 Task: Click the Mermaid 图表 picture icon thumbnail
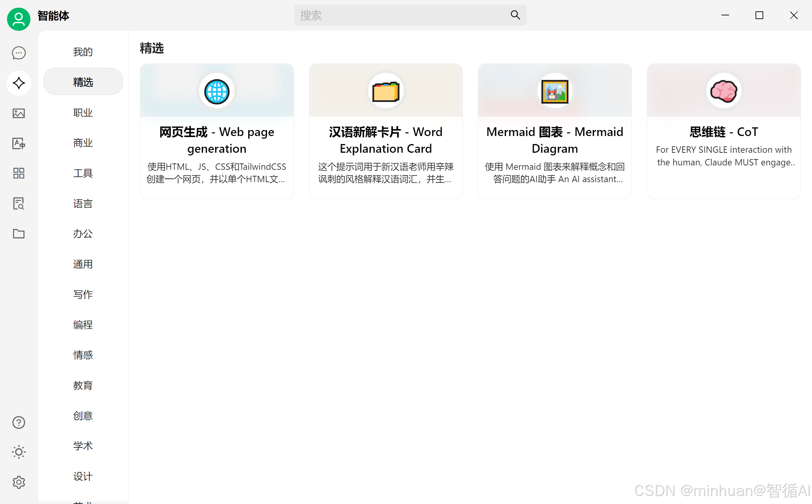tap(555, 91)
